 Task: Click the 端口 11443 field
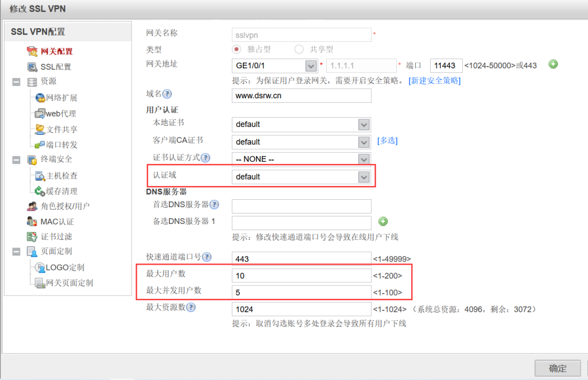pyautogui.click(x=446, y=65)
